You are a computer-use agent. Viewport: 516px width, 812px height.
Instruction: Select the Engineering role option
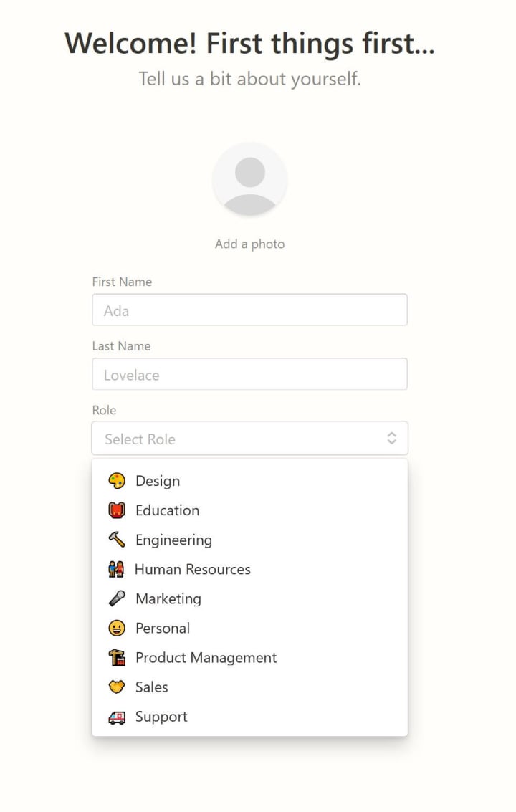click(173, 540)
